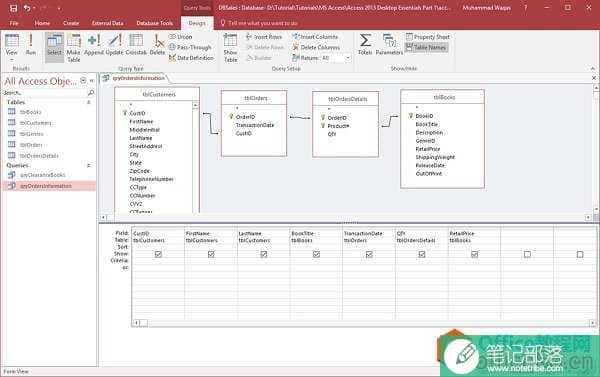The width and height of the screenshot is (600, 377).
Task: Select the qryOrdersInformation query in navigation pane
Action: [49, 186]
